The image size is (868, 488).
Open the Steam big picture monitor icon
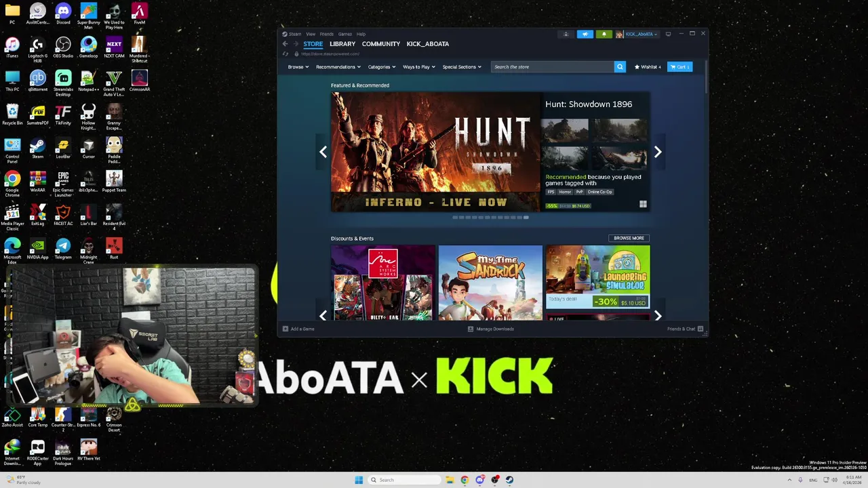[x=668, y=34]
